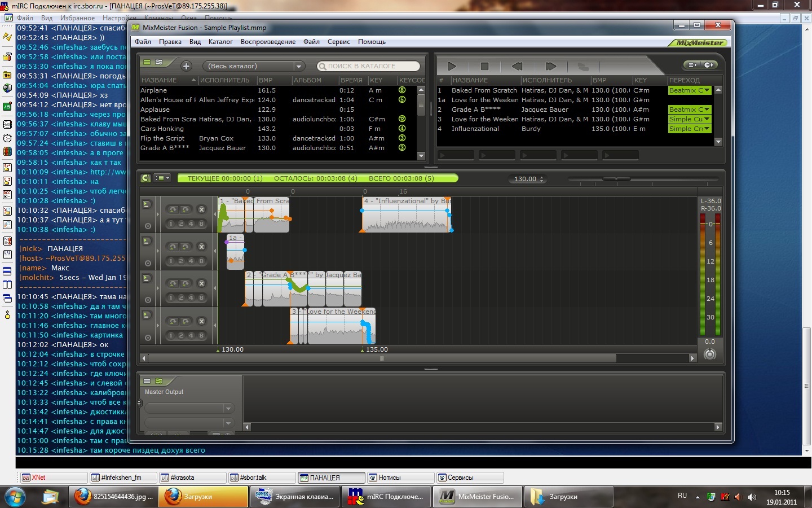
Task: Click the timeline horizontal scrollbar
Action: (x=382, y=358)
